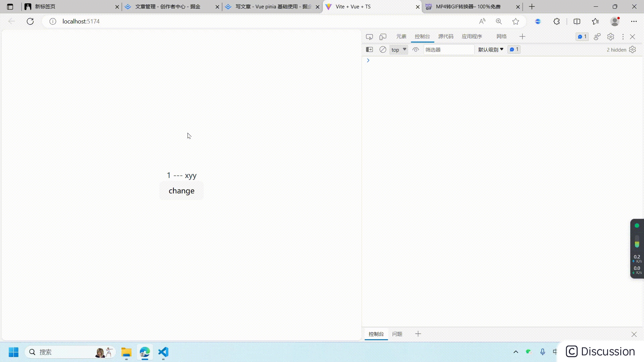
Task: Open the 问题 drawer tab
Action: coord(397,334)
